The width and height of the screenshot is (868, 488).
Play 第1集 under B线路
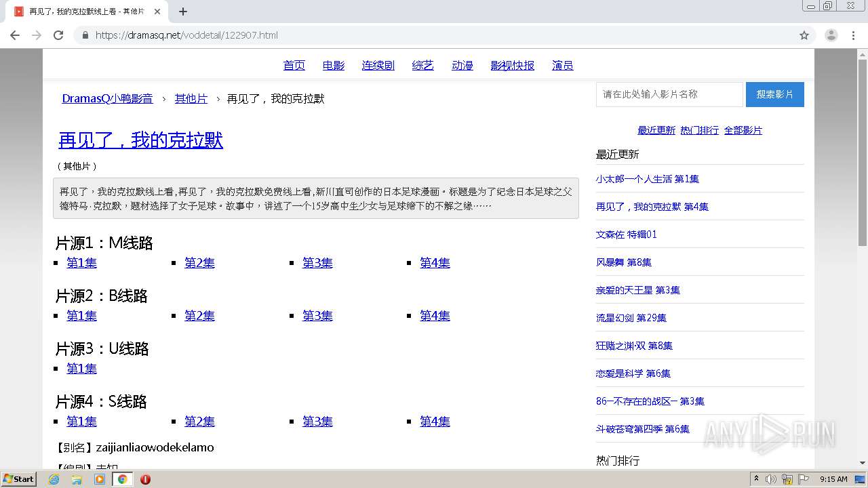[x=81, y=316]
